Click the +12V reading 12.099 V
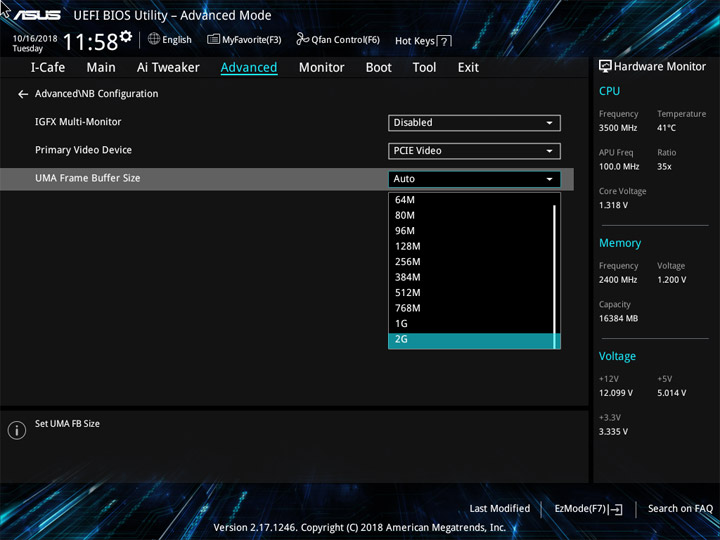 coord(615,393)
